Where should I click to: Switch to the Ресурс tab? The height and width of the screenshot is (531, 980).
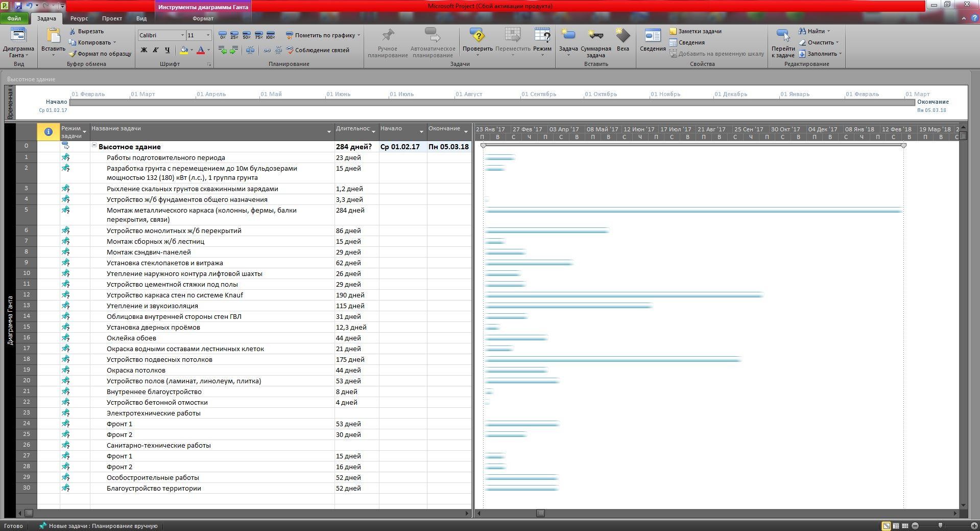(x=79, y=18)
